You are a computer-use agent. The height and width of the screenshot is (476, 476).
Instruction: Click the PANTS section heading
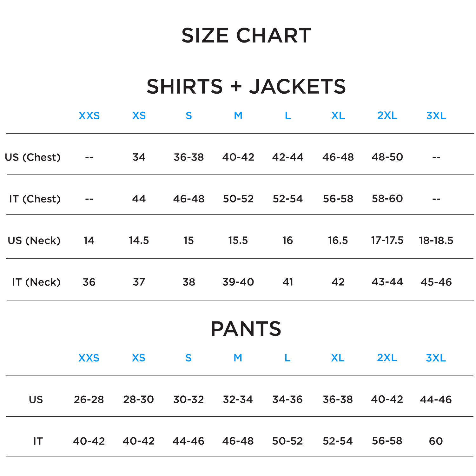(246, 328)
